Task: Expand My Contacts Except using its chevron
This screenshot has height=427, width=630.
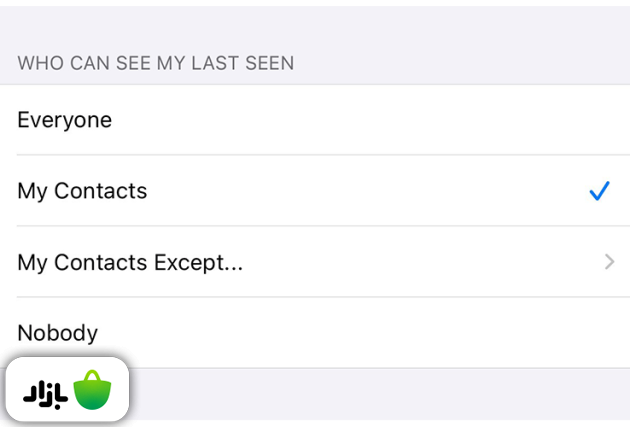Action: click(x=609, y=263)
